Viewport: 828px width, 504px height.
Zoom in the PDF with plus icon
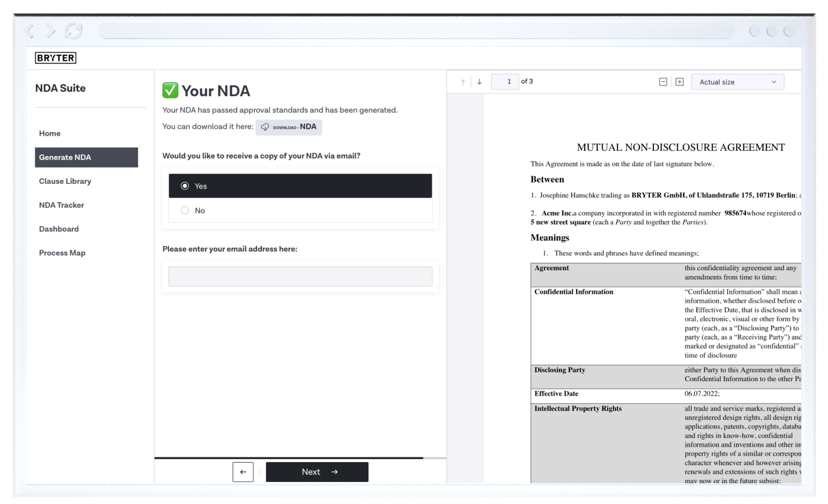click(680, 82)
